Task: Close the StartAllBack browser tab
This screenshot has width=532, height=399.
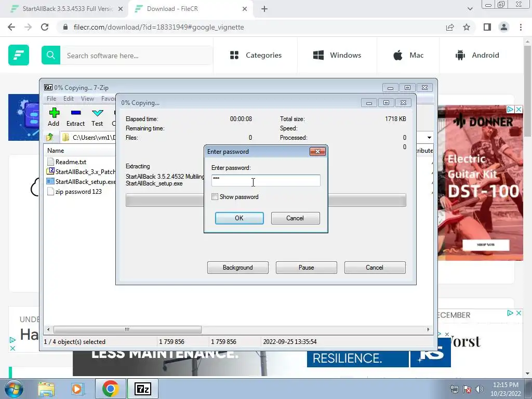Action: click(x=120, y=9)
